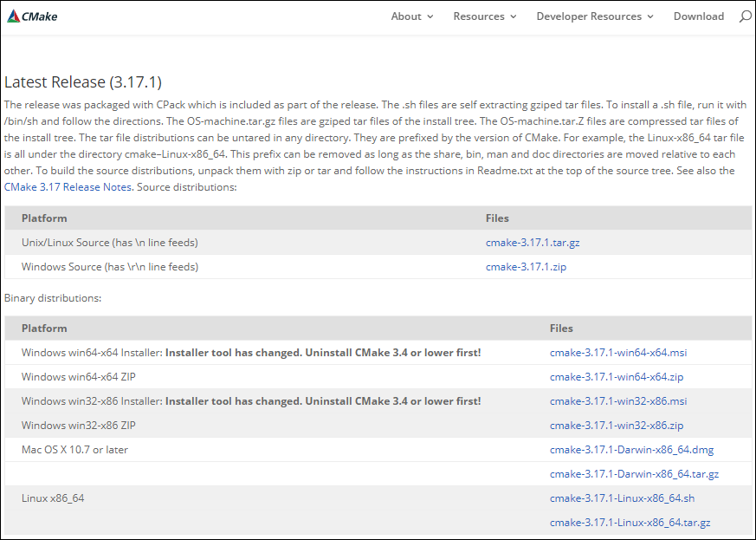
Task: Download the Linux x86_64 .sh installer
Action: pos(622,498)
